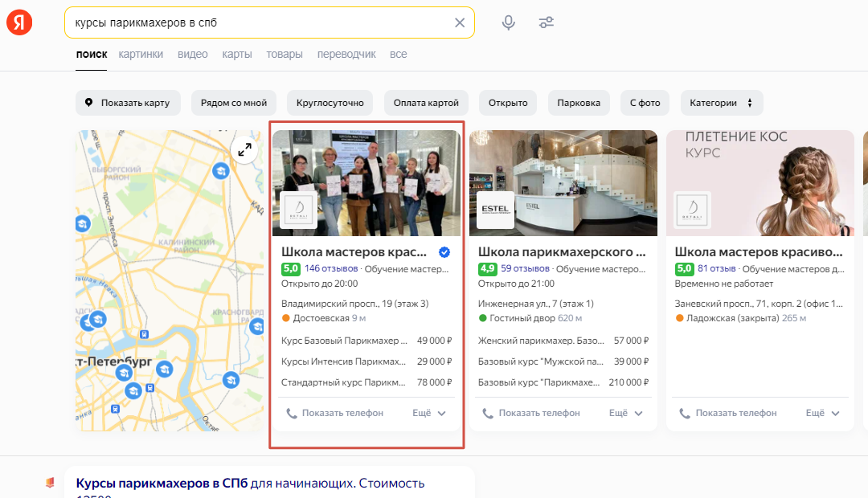
Task: Select Стандартный курс Парикм... 78 000 ₽
Action: click(x=366, y=382)
